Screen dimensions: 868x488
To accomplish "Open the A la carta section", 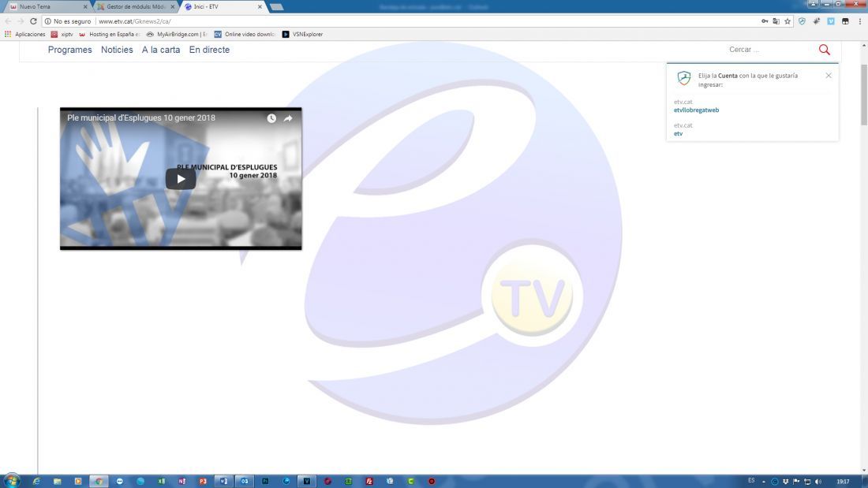I will tap(160, 50).
